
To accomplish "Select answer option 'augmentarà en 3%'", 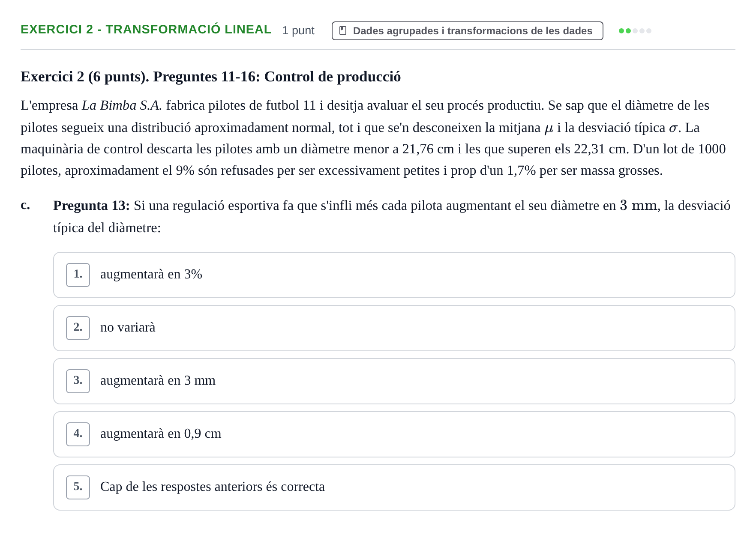I will coord(394,275).
